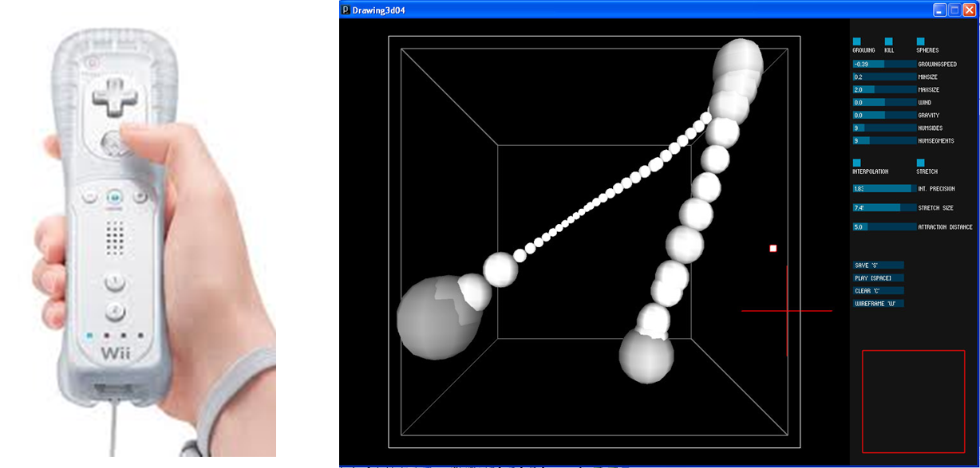Click inside the red preview rectangle
Screen dimensions: 980x468
913,401
